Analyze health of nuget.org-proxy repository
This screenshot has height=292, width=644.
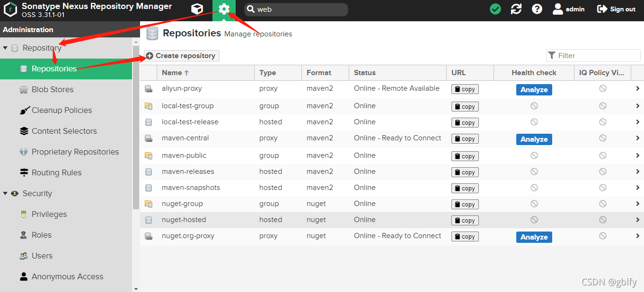point(534,237)
